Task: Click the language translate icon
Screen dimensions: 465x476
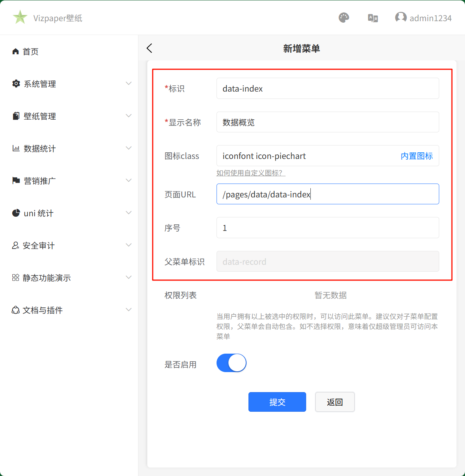Action: pyautogui.click(x=373, y=18)
